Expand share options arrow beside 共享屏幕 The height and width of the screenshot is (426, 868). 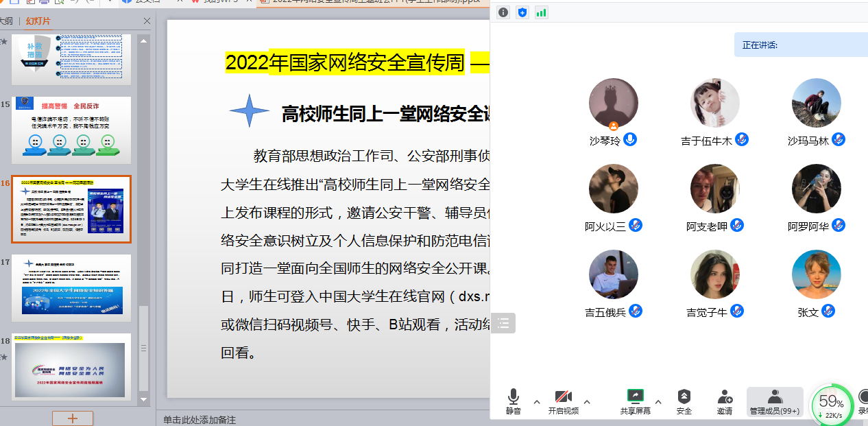tap(658, 402)
